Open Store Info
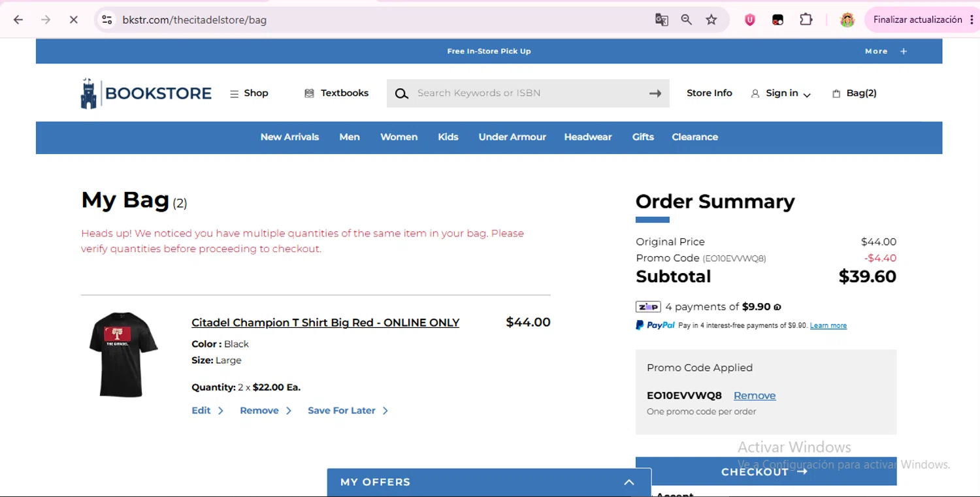This screenshot has height=497, width=980. tap(710, 93)
